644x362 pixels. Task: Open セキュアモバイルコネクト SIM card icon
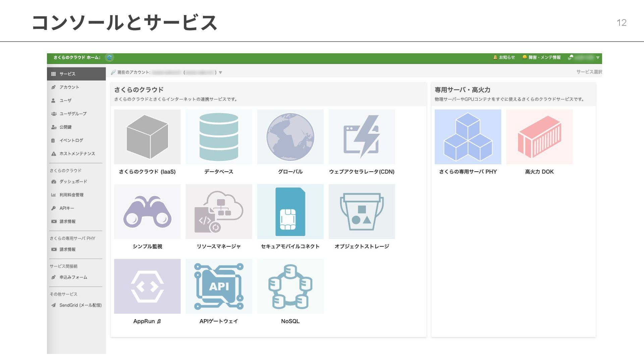click(x=290, y=212)
